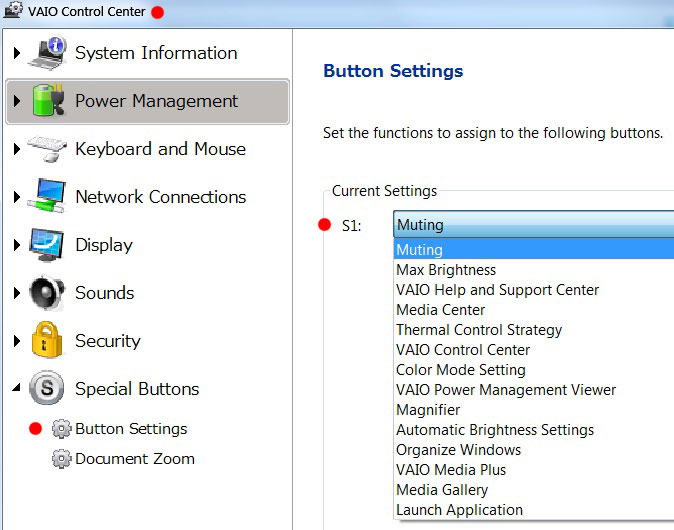Click the Power Management battery icon
This screenshot has height=530, width=674.
[47, 101]
